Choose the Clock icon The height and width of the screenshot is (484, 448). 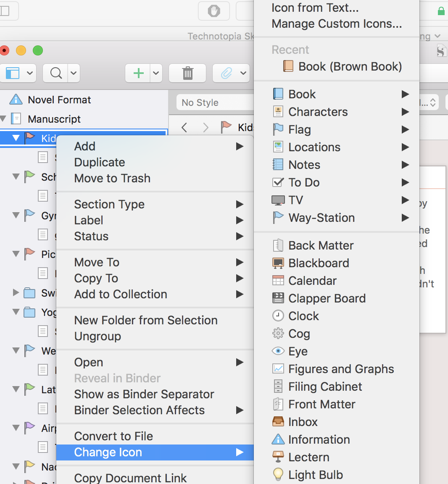pos(337,316)
